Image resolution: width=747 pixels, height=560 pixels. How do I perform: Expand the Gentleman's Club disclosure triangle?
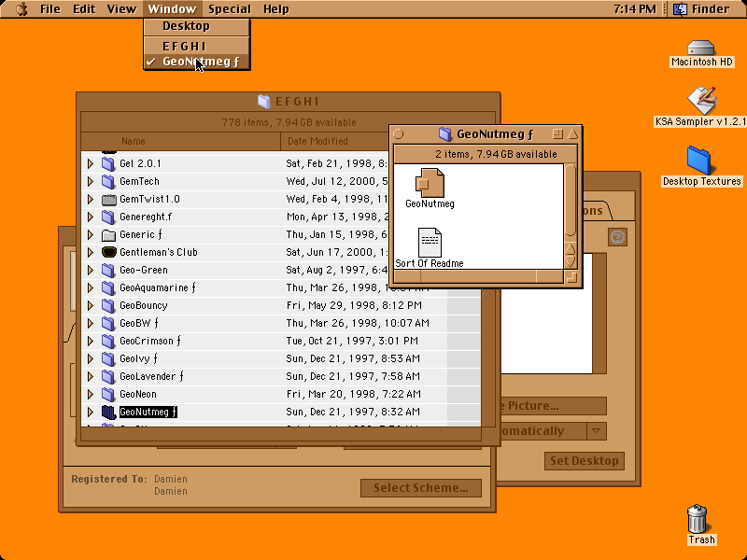point(90,252)
